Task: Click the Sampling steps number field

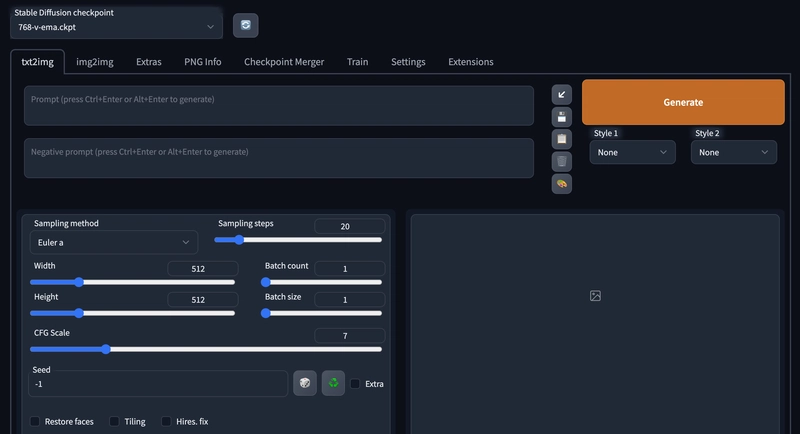Action: [x=349, y=226]
